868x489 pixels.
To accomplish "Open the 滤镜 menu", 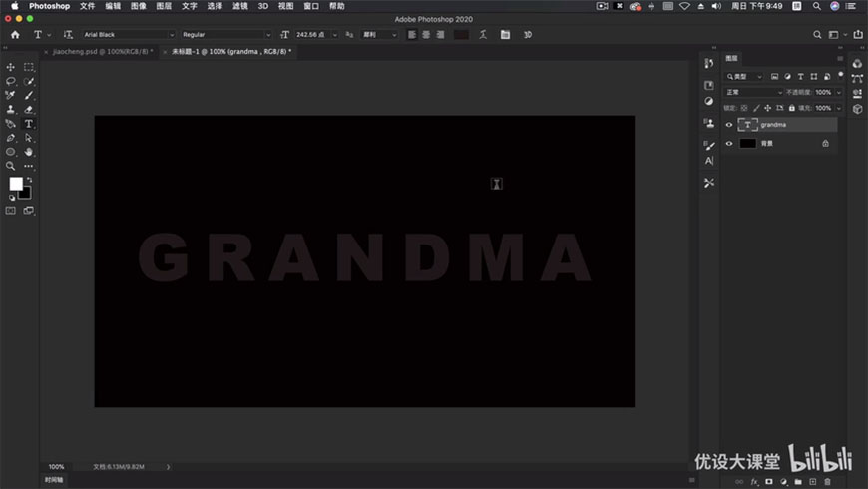I will 239,6.
